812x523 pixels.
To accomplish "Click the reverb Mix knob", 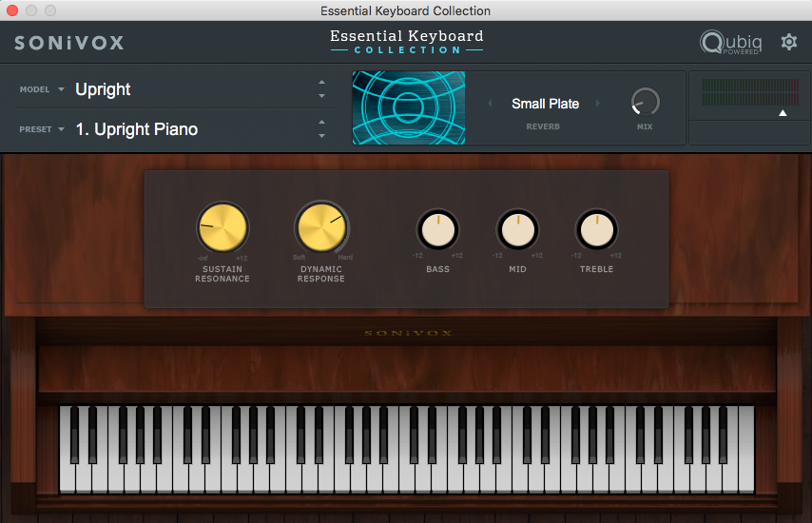I will coord(645,102).
